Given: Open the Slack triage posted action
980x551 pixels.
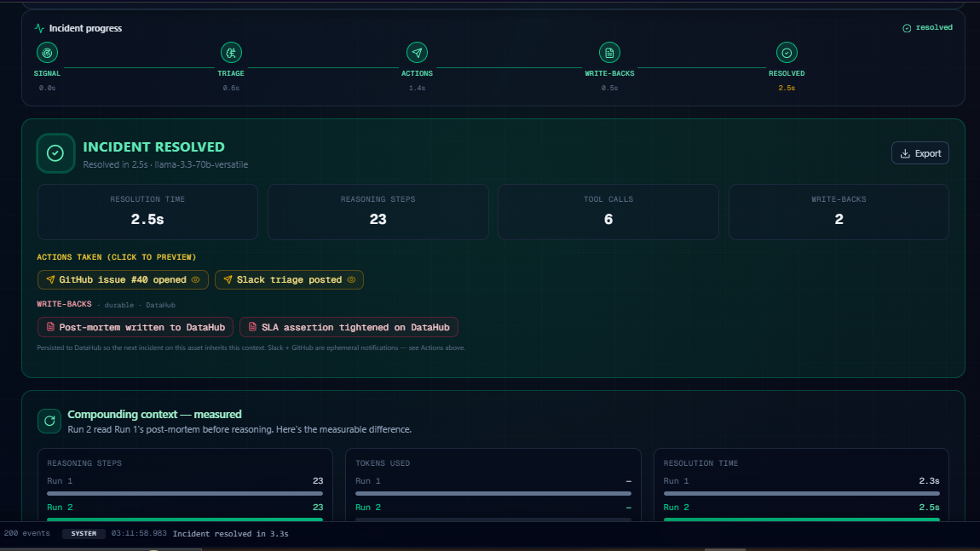Looking at the screenshot, I should click(x=289, y=280).
